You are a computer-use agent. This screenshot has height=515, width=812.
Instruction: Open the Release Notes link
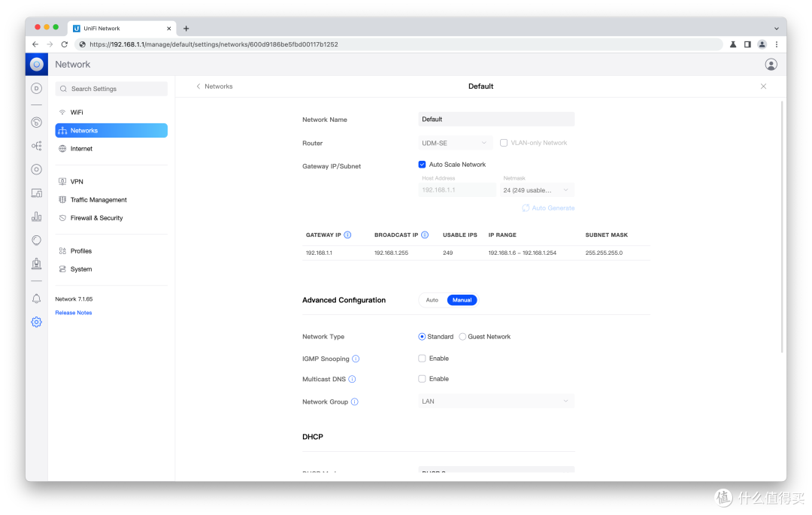pos(74,313)
